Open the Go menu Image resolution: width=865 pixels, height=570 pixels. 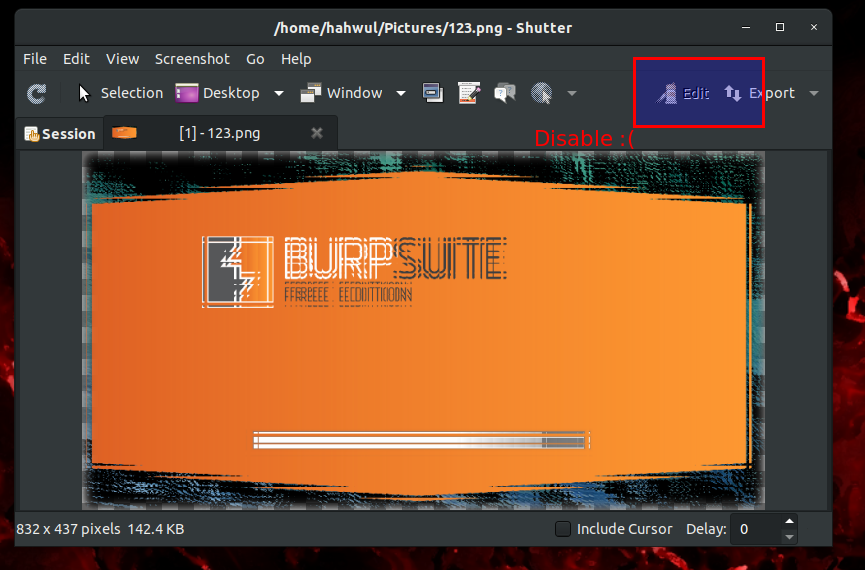click(255, 59)
